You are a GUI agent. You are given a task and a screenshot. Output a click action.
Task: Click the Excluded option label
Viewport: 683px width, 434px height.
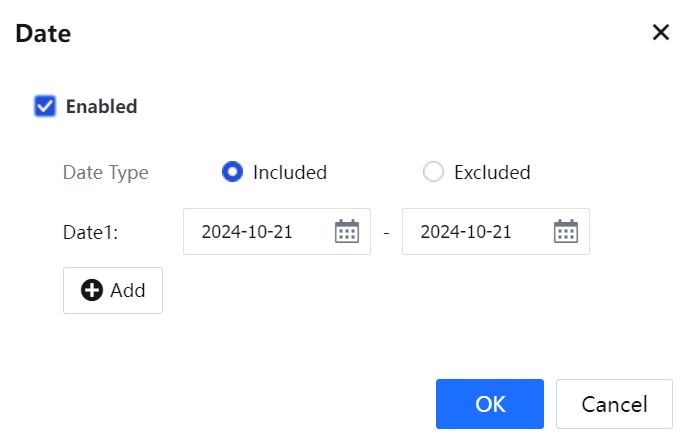tap(492, 172)
